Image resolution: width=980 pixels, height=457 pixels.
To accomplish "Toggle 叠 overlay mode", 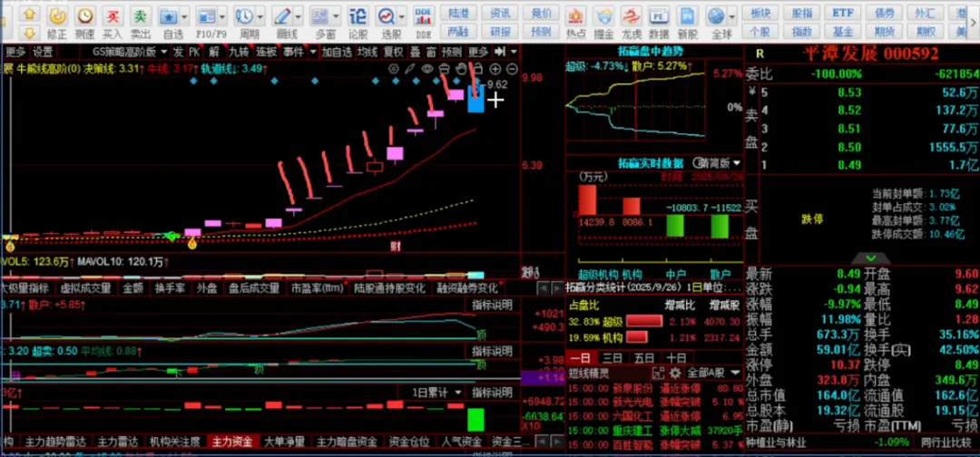I will 415,51.
